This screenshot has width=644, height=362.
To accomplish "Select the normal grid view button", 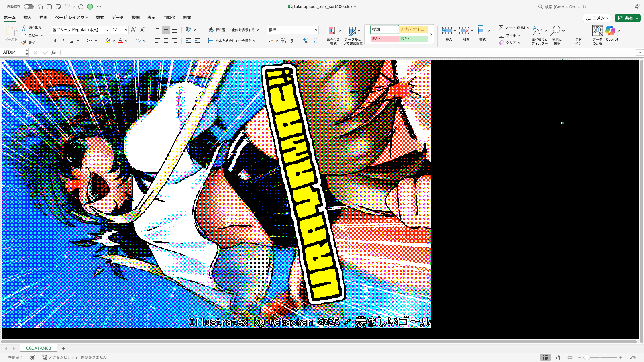I will click(545, 357).
